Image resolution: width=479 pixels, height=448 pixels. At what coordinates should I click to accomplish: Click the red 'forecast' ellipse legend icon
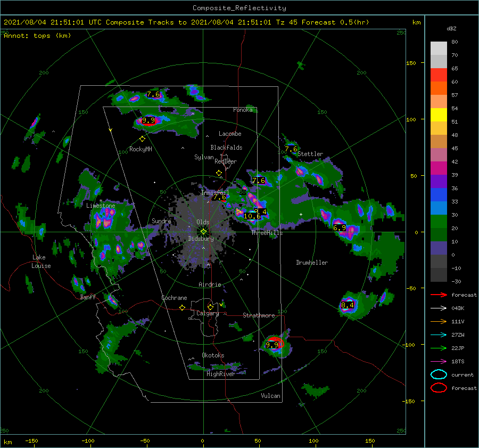[x=439, y=388]
